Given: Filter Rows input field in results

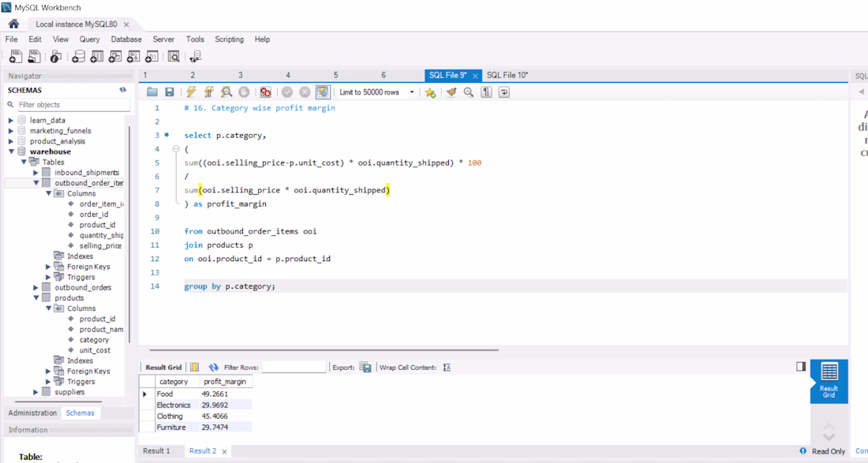Looking at the screenshot, I should click(x=294, y=368).
